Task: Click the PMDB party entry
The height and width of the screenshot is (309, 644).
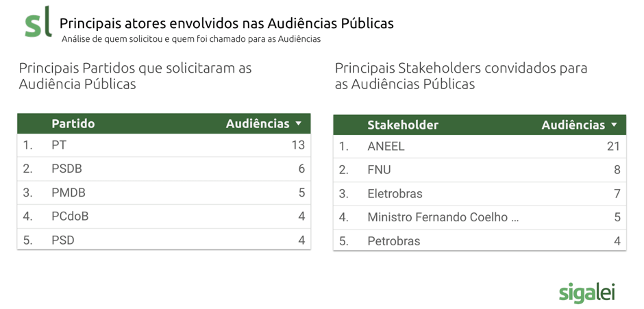Action: (x=69, y=193)
